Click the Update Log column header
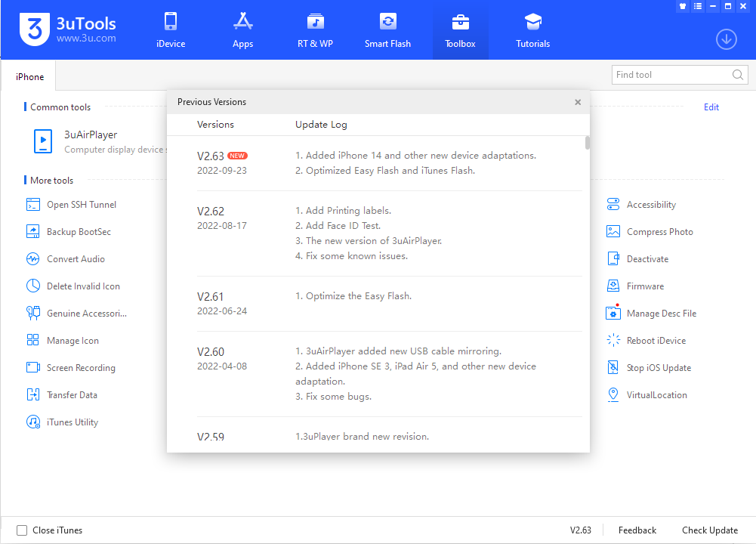This screenshot has height=544, width=756. [x=321, y=125]
